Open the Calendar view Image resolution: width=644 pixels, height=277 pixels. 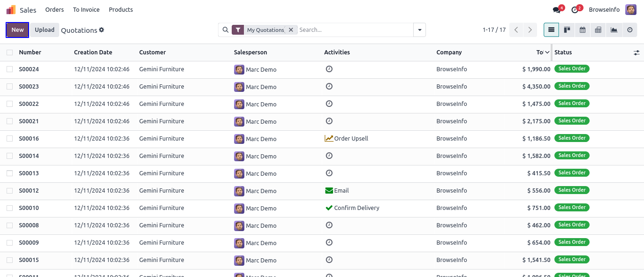(583, 30)
